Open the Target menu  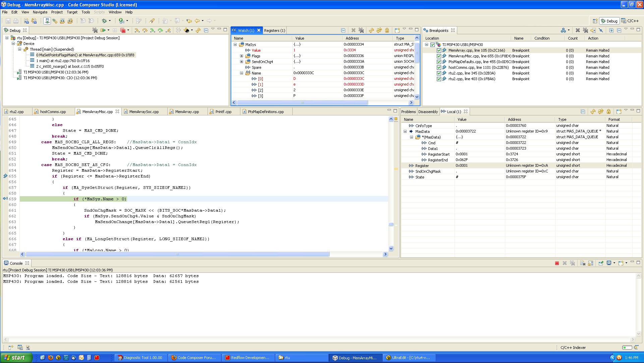tap(72, 12)
